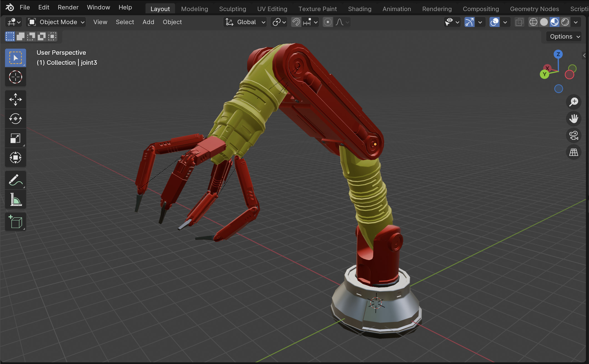Click the Add Cube tool
Screen dimensions: 589x364
point(16,222)
